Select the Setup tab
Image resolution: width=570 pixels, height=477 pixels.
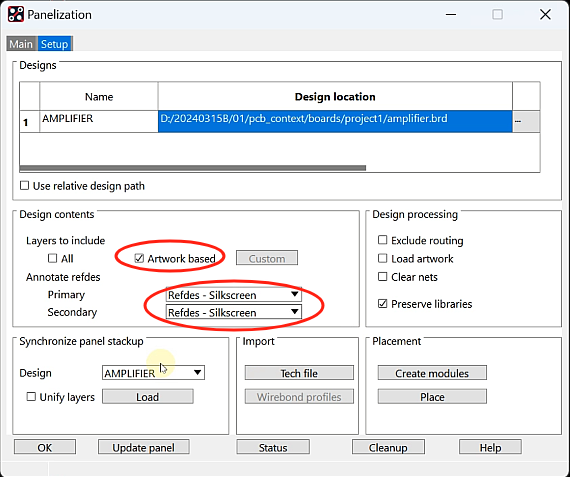55,44
